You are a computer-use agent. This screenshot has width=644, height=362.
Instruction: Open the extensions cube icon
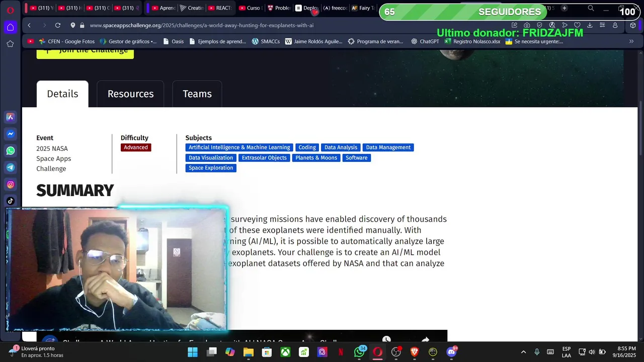pyautogui.click(x=633, y=25)
